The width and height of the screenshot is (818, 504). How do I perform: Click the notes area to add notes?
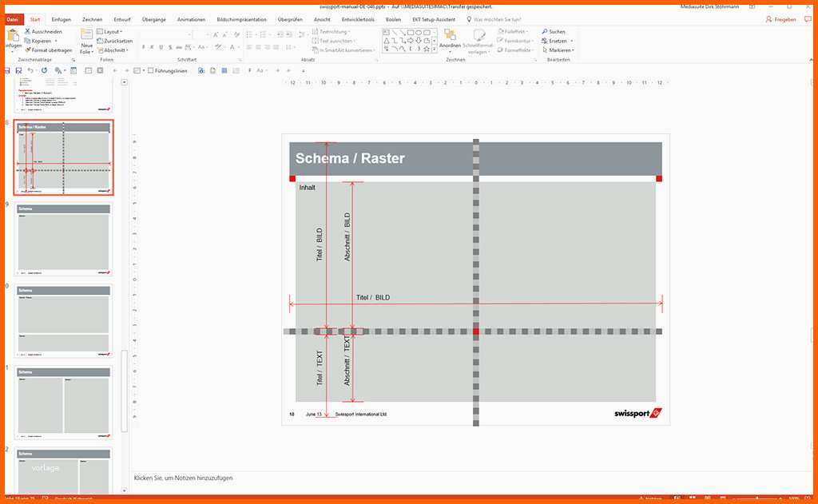[x=399, y=478]
